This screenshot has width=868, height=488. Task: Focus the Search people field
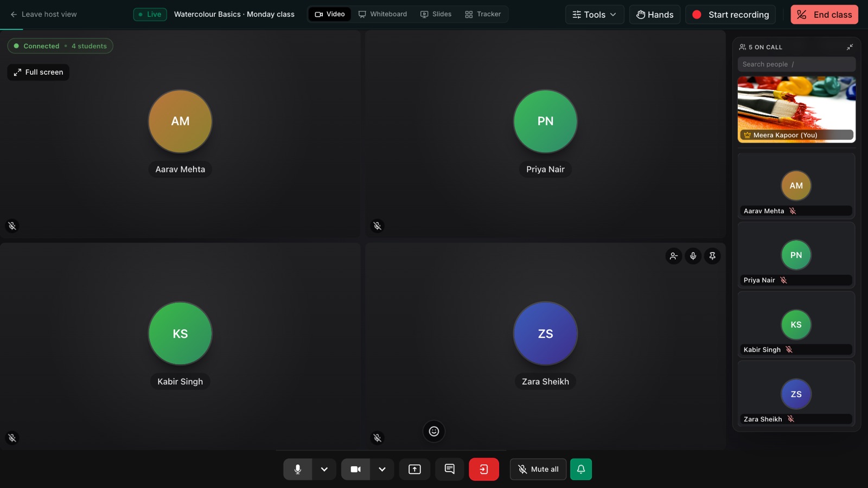[796, 64]
